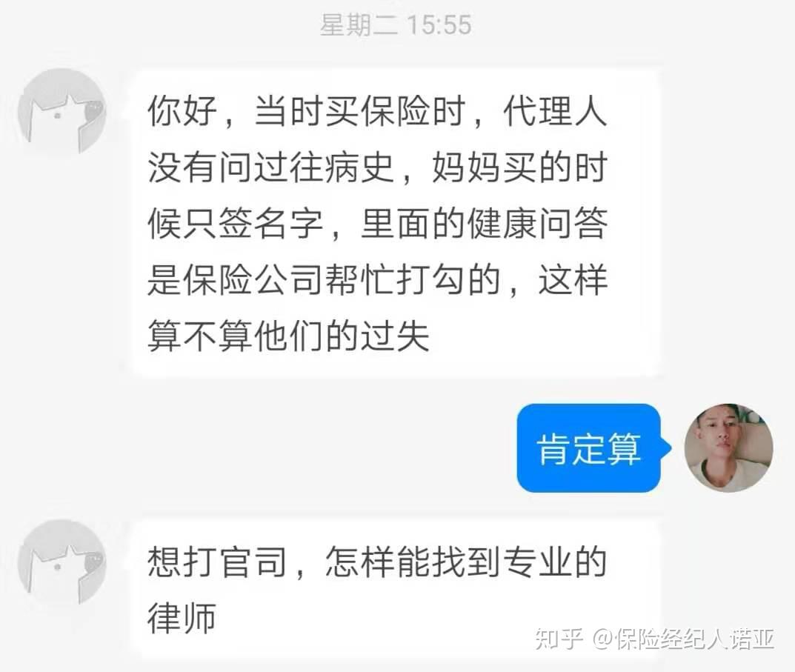The height and width of the screenshot is (672, 795).
Task: Open the profile photo beside the 肯定算 bubble
Action: pyautogui.click(x=728, y=448)
